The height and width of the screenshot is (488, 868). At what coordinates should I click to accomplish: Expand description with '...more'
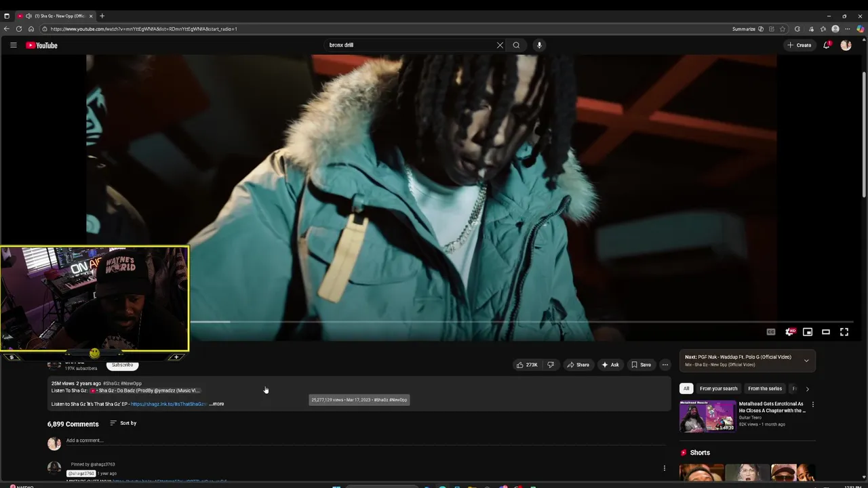coord(216,404)
